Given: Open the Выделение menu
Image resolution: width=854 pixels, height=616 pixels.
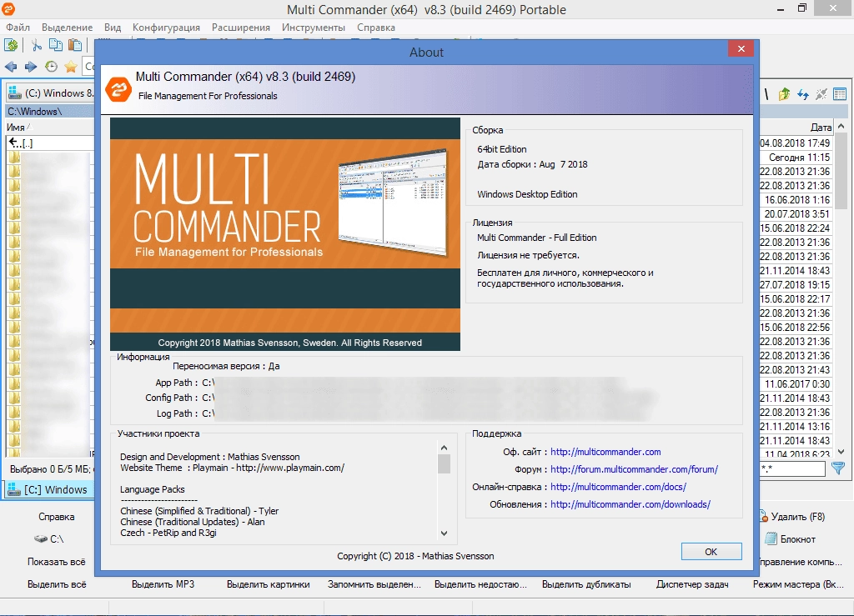Looking at the screenshot, I should tap(67, 28).
